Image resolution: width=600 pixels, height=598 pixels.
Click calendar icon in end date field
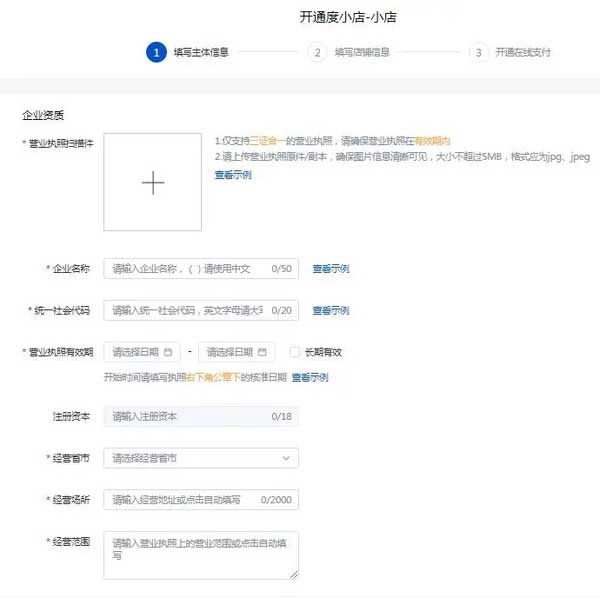[263, 352]
